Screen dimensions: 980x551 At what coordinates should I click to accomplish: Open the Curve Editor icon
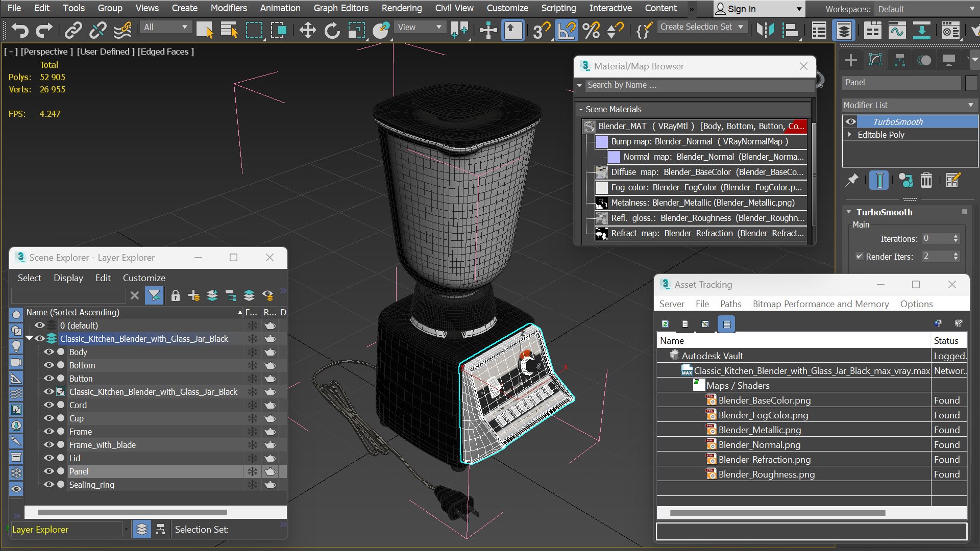(897, 31)
